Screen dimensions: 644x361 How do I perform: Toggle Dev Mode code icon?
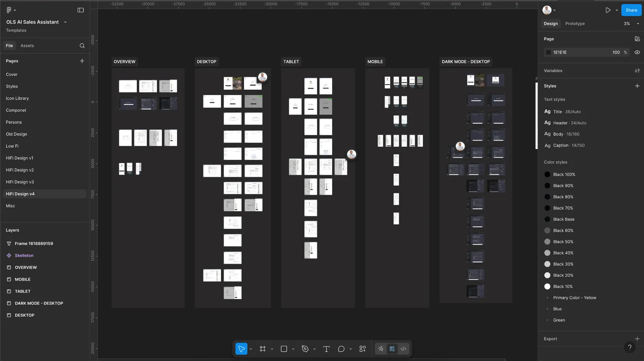point(403,349)
